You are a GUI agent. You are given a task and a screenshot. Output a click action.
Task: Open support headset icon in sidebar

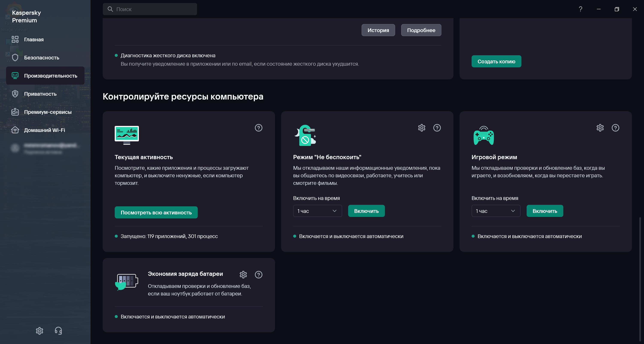coord(58,330)
